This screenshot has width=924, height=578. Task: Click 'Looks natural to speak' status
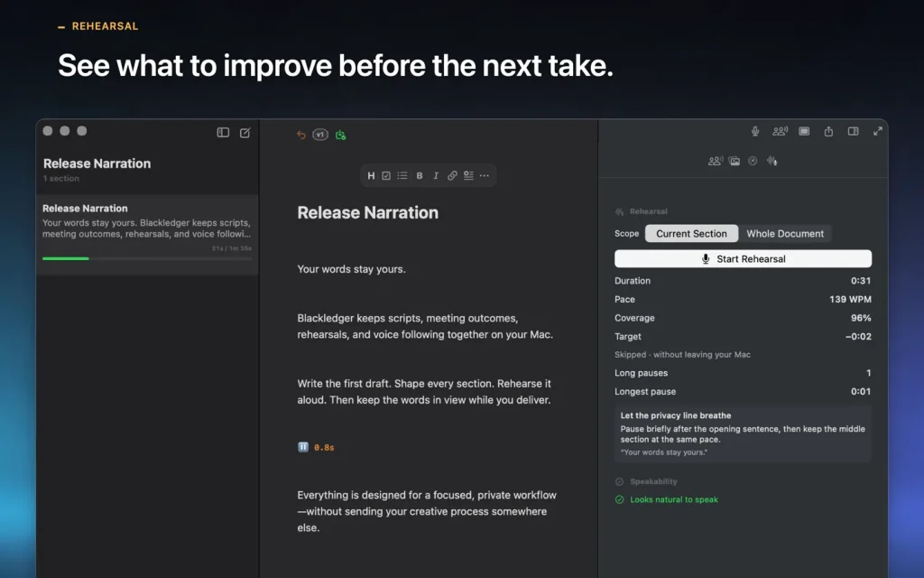[673, 499]
